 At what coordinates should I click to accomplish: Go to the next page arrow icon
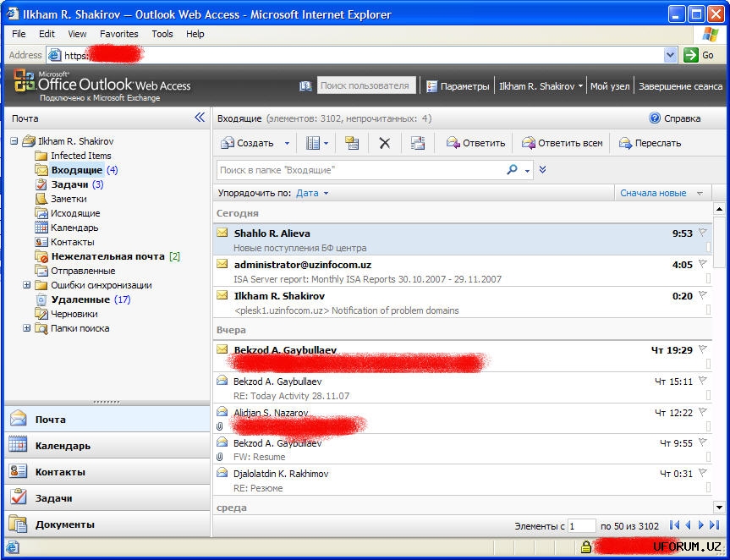click(x=700, y=525)
